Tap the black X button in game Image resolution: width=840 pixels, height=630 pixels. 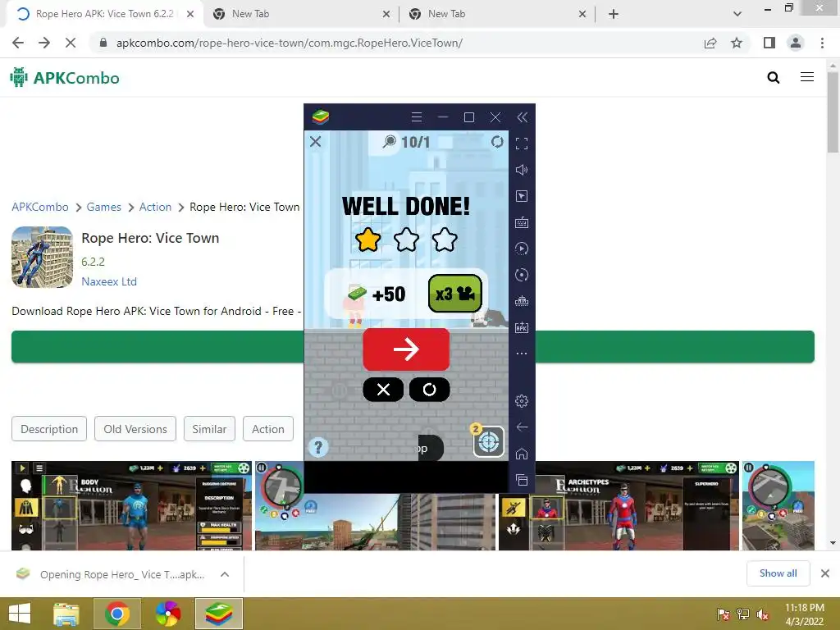coord(383,390)
